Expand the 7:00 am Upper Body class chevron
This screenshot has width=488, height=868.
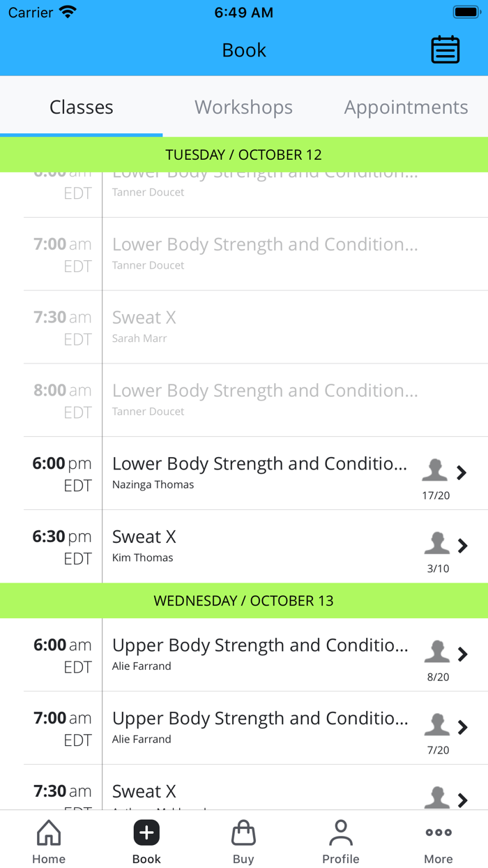[x=462, y=727]
